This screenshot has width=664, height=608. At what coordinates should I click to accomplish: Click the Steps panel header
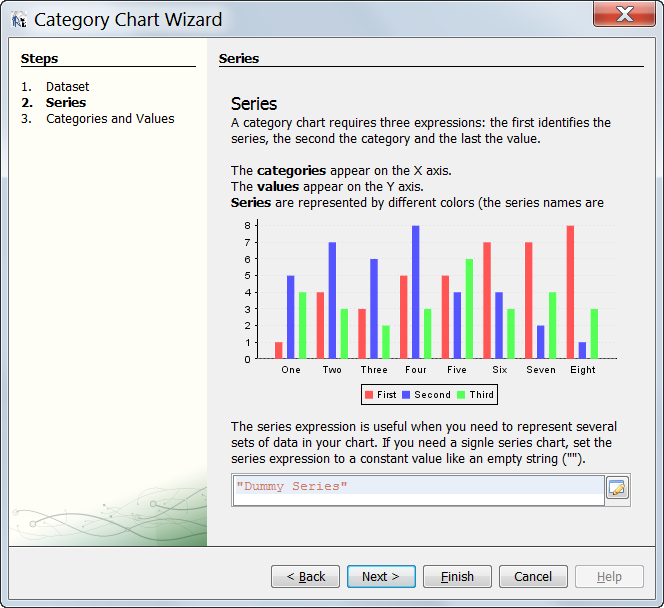tap(40, 59)
